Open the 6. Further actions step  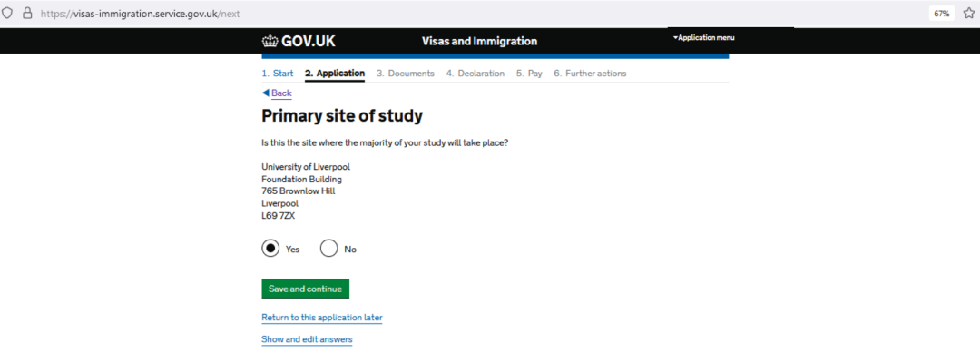point(590,74)
